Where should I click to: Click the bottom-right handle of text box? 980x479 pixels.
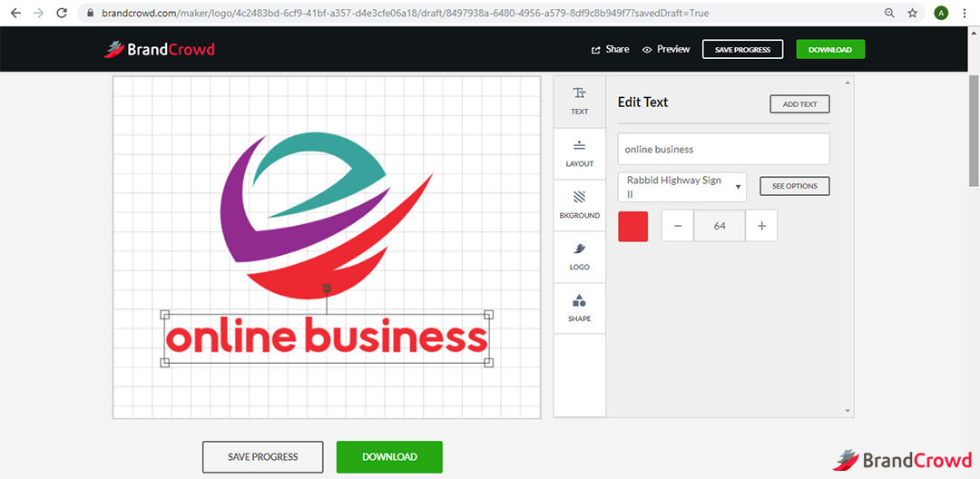pos(489,362)
